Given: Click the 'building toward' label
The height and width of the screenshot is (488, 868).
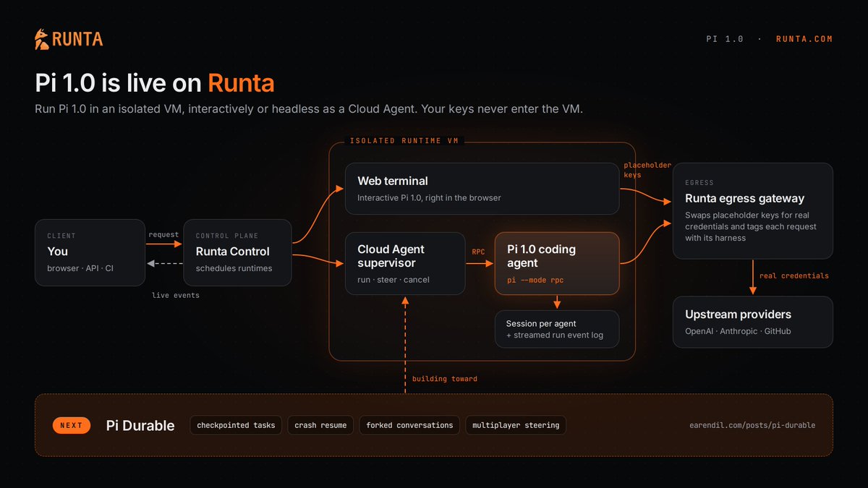Looking at the screenshot, I should (445, 379).
